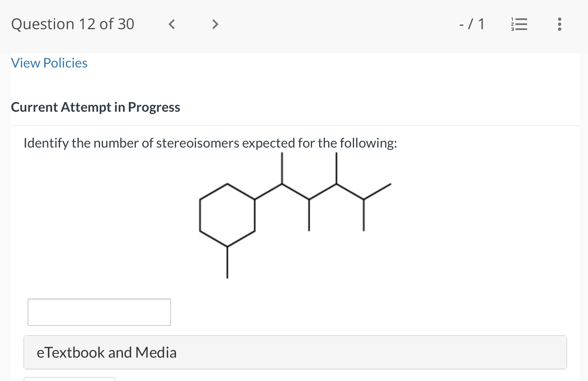This screenshot has height=381, width=588.
Task: Click the 'Identify the number of stereoisomers' prompt
Action: (x=210, y=143)
